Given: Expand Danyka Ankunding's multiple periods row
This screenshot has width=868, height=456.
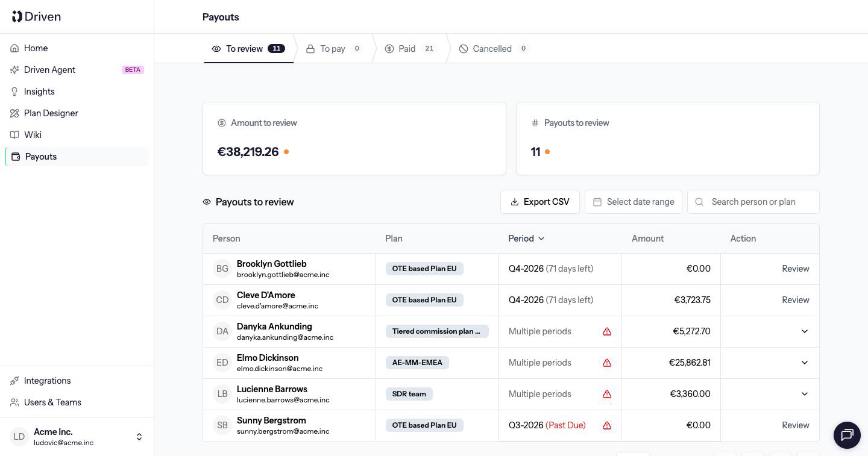Looking at the screenshot, I should point(804,331).
